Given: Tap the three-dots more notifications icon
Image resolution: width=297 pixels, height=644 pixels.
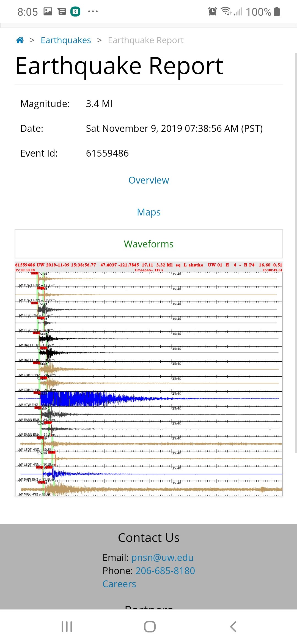Looking at the screenshot, I should coord(93,12).
